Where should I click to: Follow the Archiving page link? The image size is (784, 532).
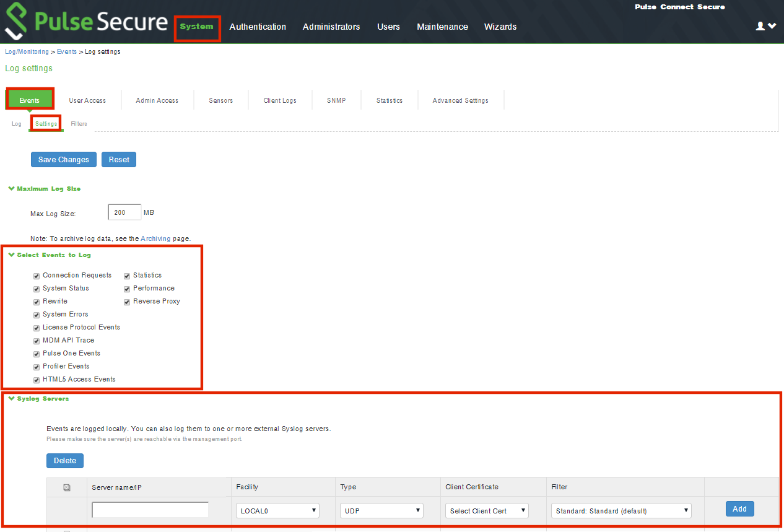[x=155, y=238]
